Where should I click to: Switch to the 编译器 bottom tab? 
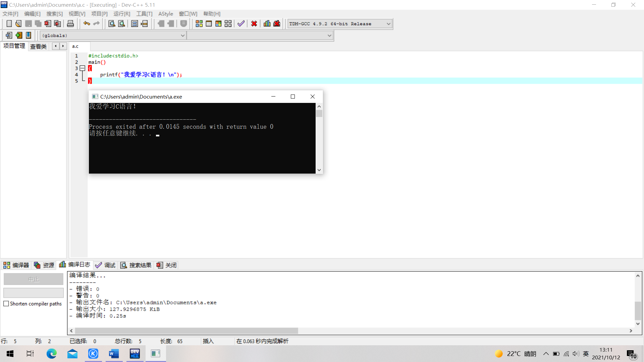click(x=16, y=265)
